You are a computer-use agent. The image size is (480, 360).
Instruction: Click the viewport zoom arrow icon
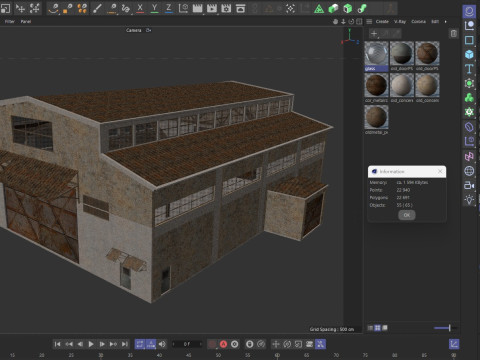click(343, 21)
